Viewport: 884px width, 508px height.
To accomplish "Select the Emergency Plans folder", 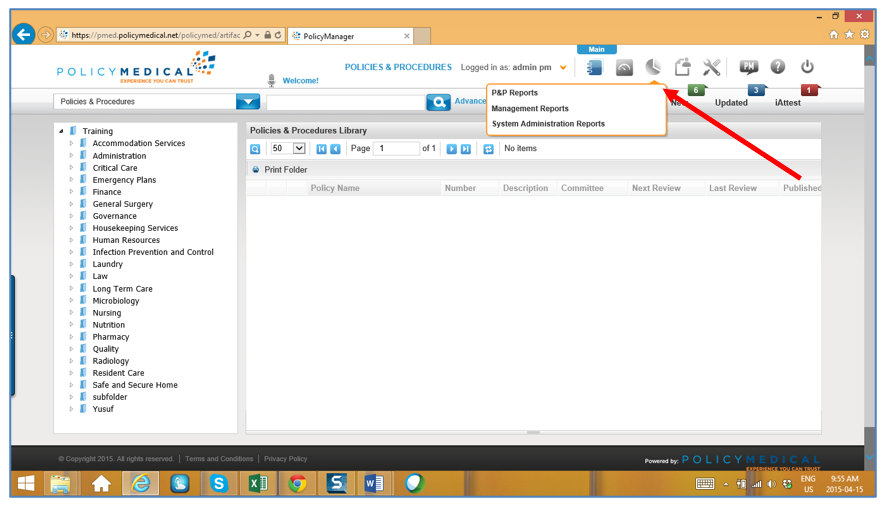I will (x=124, y=180).
